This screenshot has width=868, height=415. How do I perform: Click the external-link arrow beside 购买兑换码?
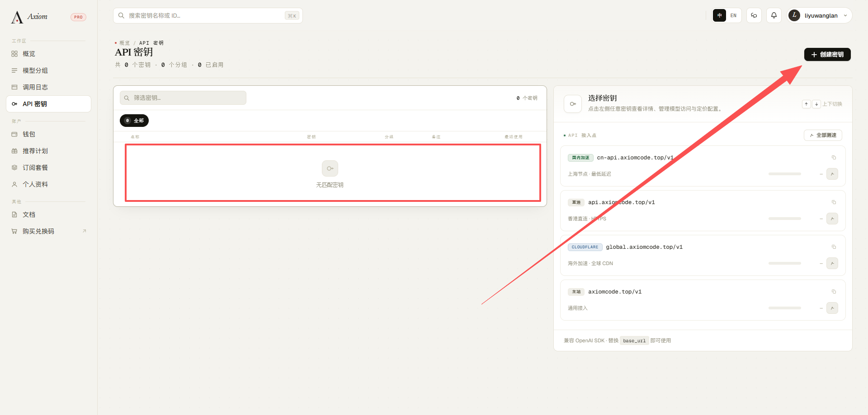coord(84,231)
